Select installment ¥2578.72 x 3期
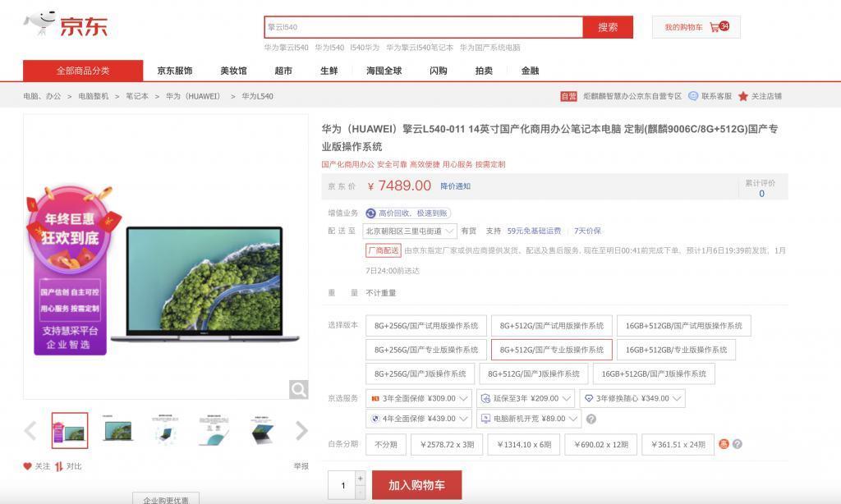This screenshot has height=504, width=841. 447,444
